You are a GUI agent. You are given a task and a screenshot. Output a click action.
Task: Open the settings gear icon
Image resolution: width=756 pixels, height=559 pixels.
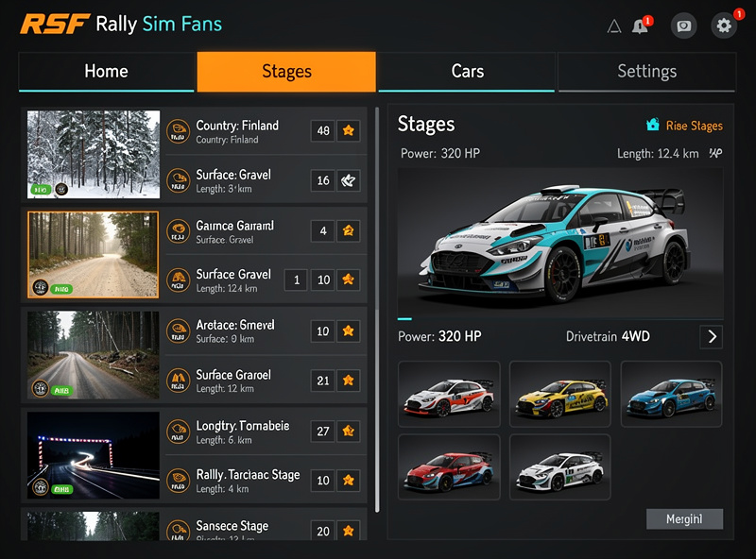(724, 25)
